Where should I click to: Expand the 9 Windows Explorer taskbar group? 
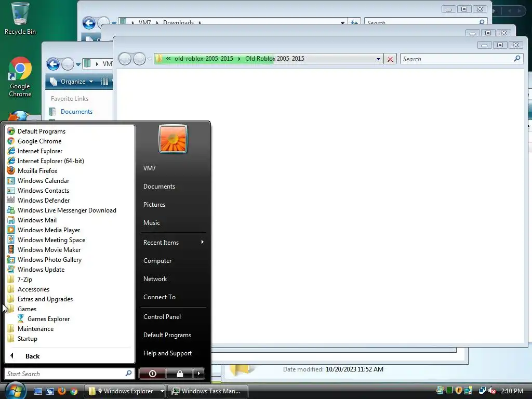click(x=162, y=391)
